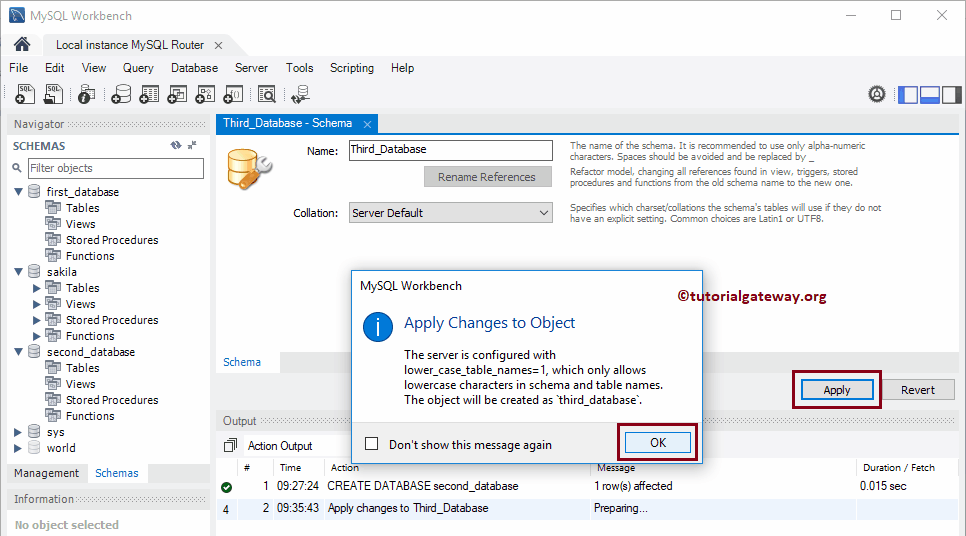Click the create stored procedure toolbar icon

coord(205,94)
